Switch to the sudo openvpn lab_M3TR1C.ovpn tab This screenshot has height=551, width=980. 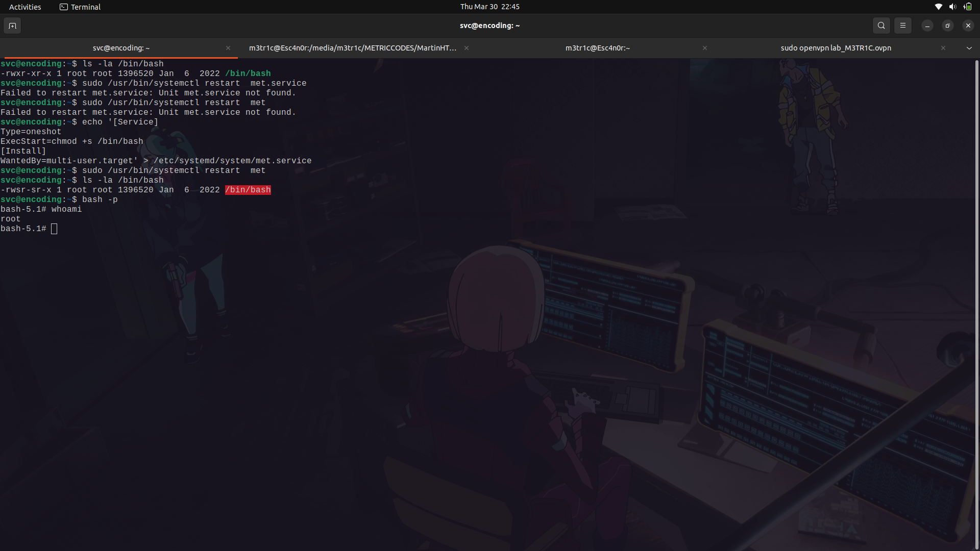836,48
